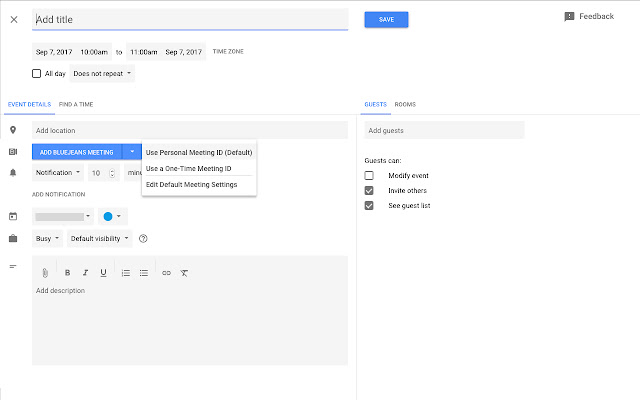
Task: Open the event color picker
Action: (112, 216)
